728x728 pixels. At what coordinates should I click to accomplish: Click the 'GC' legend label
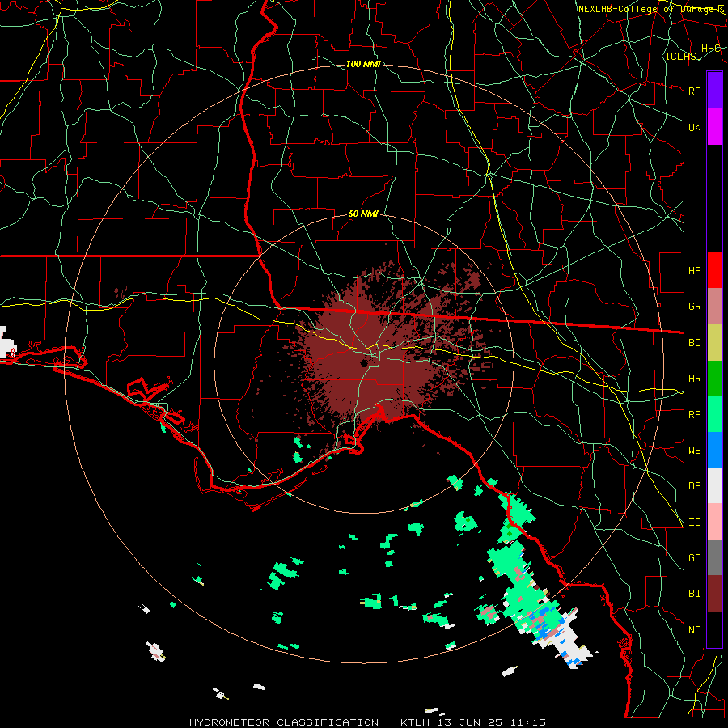point(694,558)
